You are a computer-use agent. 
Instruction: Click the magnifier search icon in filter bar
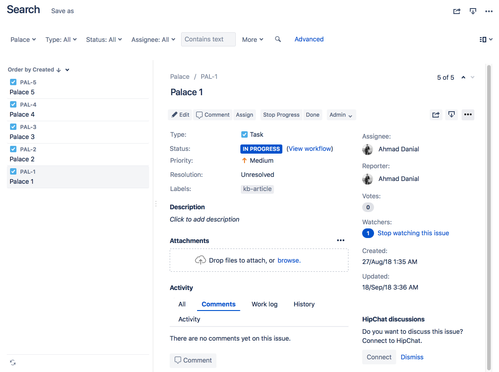(x=278, y=39)
